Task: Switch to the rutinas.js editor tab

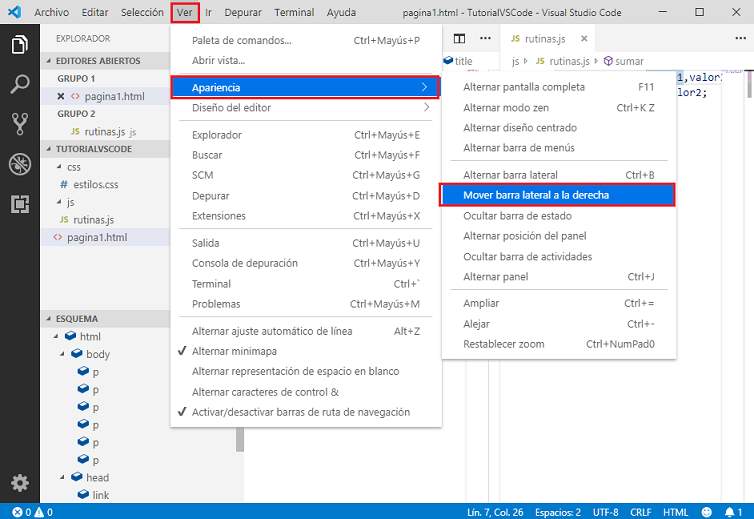Action: pyautogui.click(x=545, y=38)
